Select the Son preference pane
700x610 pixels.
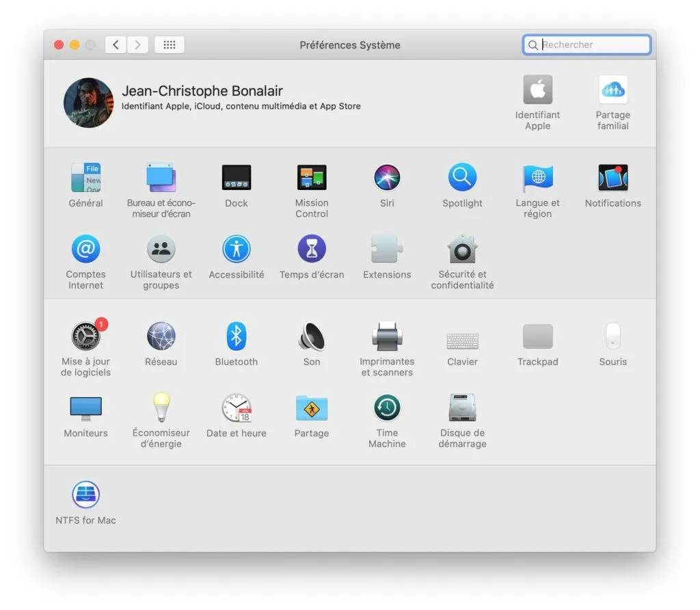(x=311, y=336)
